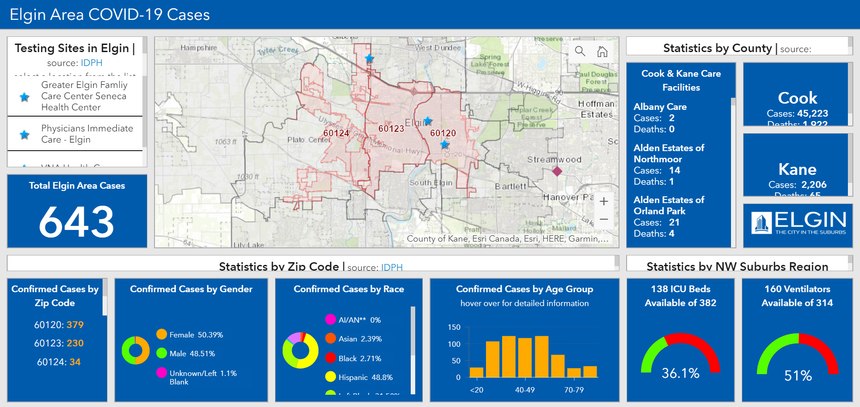Select Greater Elgin Family Care Center list item
Viewport: 860px width, 407px height.
point(85,97)
